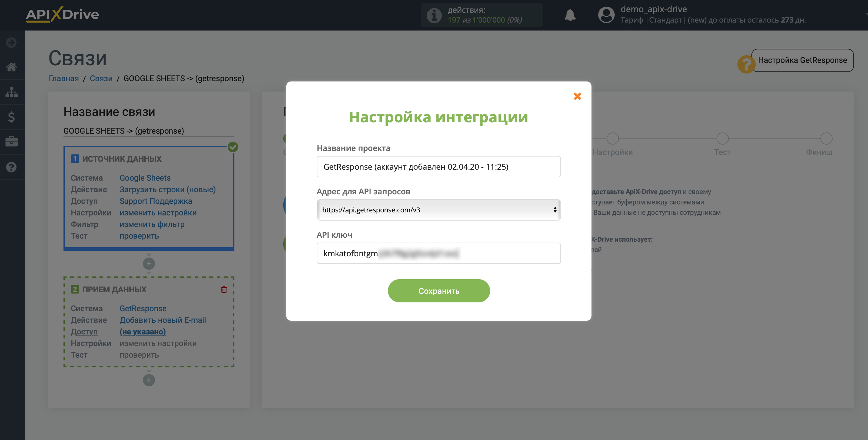This screenshot has width=868, height=440.
Task: Open the user profile avatar icon
Action: click(606, 15)
